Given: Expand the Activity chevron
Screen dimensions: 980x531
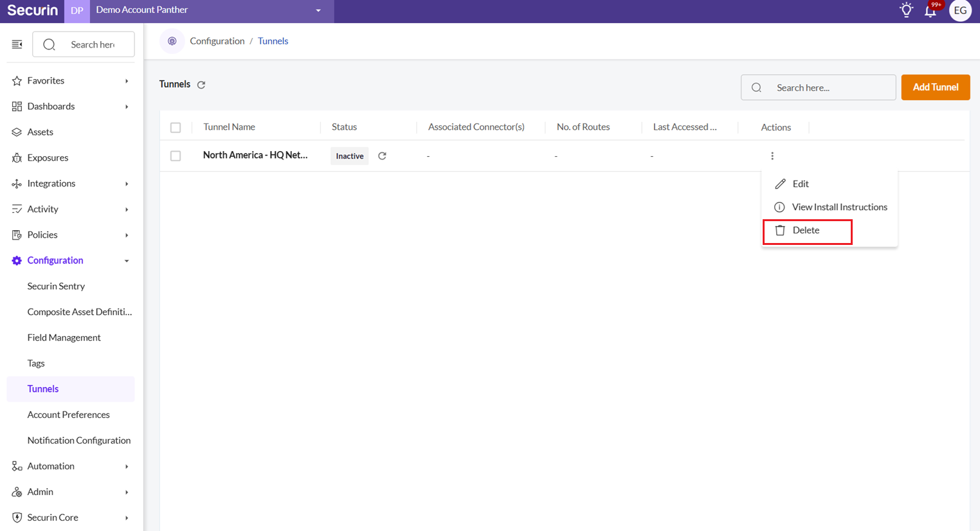Looking at the screenshot, I should pyautogui.click(x=127, y=210).
